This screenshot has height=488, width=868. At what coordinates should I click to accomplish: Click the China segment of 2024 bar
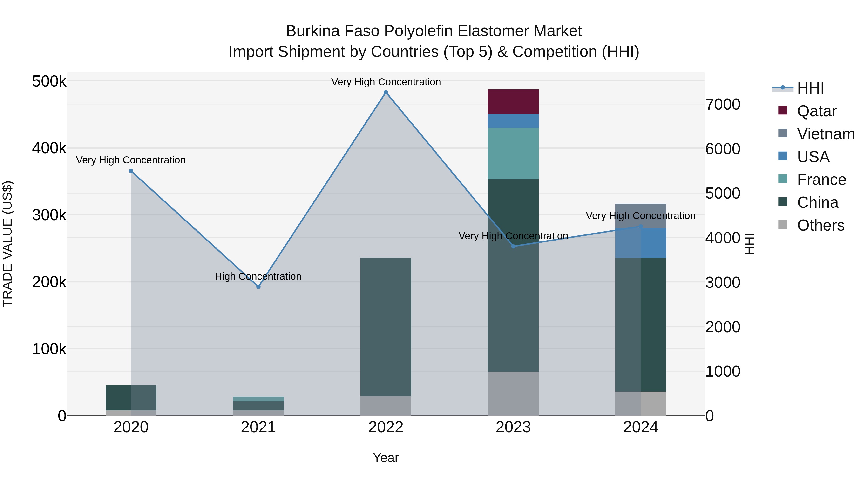click(641, 325)
